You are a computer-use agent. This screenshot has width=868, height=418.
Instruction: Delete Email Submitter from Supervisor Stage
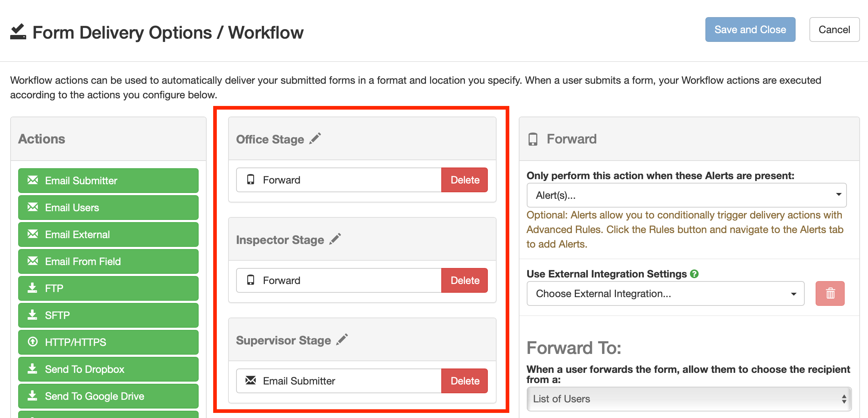(x=465, y=380)
